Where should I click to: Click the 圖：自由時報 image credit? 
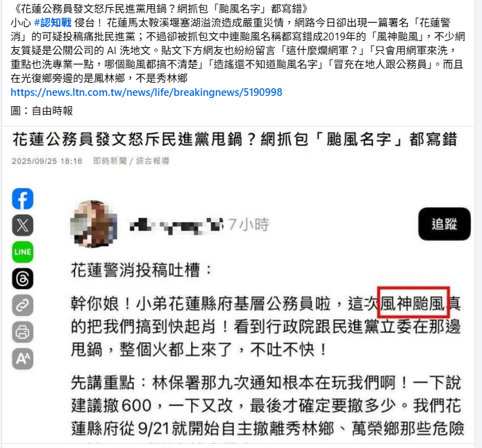point(42,110)
